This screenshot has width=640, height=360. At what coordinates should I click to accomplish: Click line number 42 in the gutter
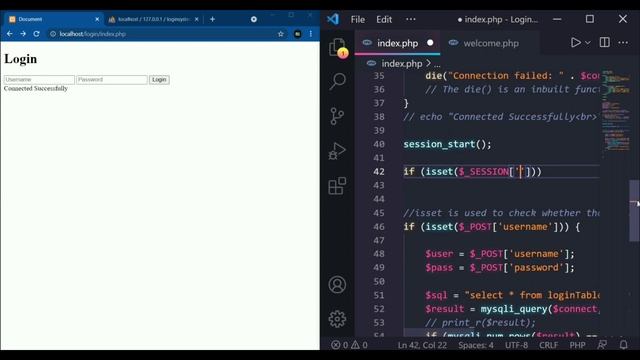378,172
